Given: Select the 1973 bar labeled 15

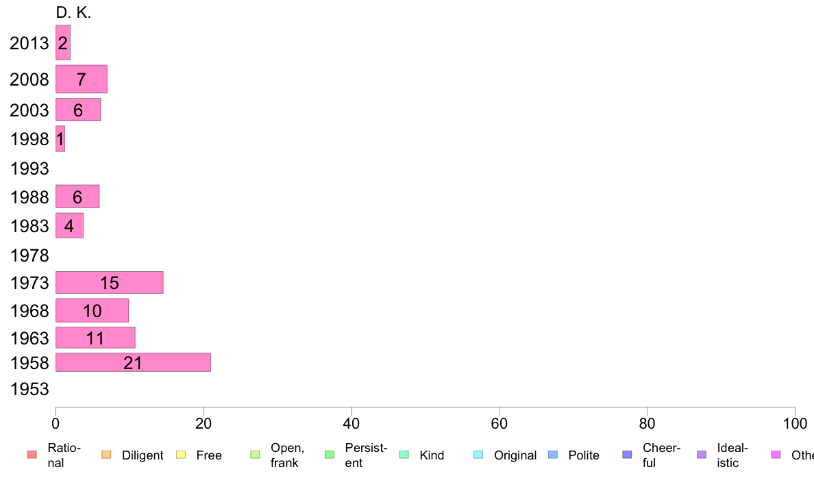Looking at the screenshot, I should 110,282.
